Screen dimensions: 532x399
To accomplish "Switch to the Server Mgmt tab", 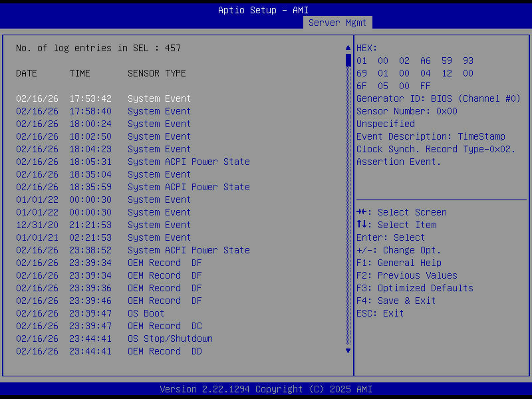I will pos(337,22).
